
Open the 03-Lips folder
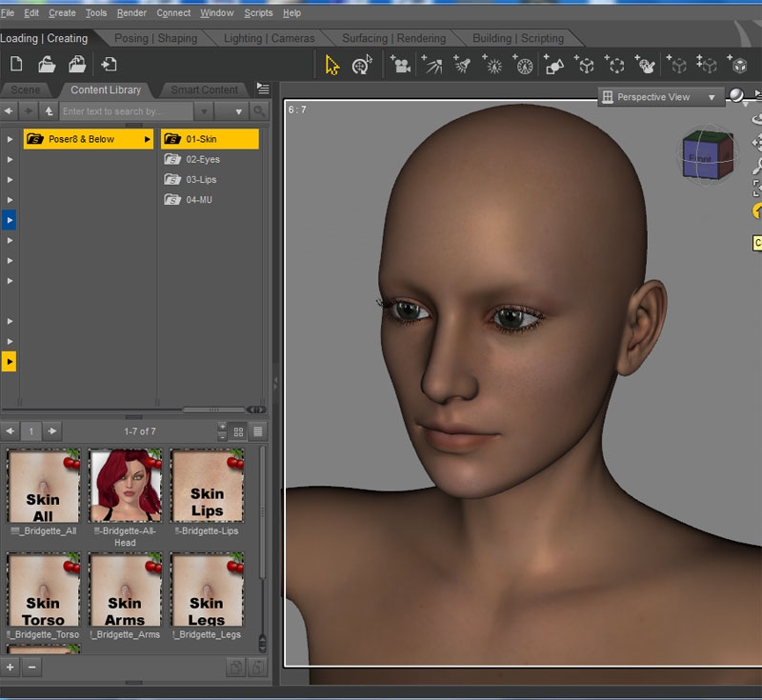[x=200, y=179]
